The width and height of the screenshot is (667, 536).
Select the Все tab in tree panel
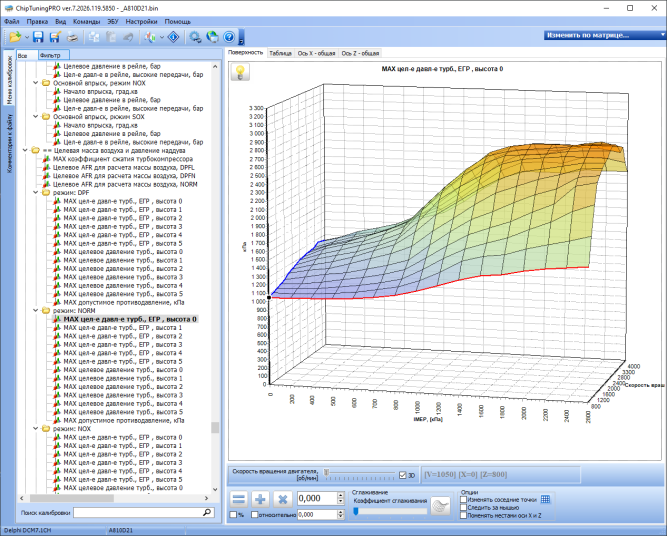pos(27,55)
